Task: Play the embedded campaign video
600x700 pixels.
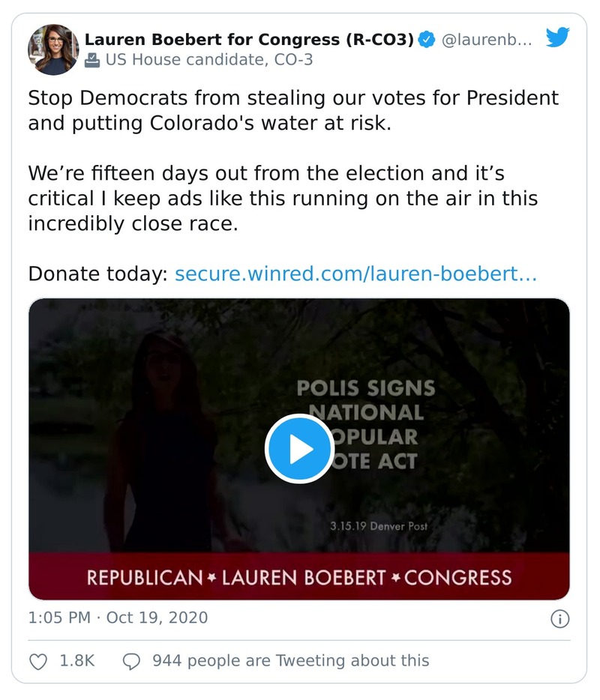Action: (x=298, y=449)
